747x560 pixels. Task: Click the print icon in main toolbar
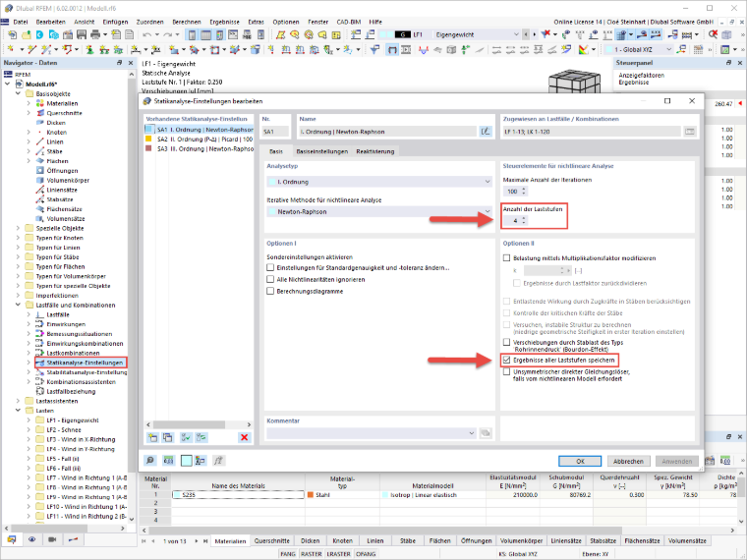95,34
